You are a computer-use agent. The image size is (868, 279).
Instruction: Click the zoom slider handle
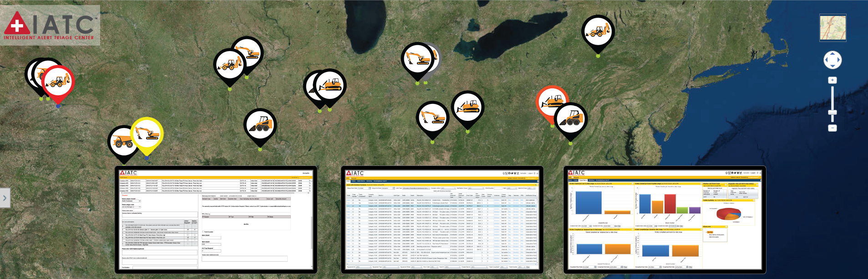(x=832, y=112)
